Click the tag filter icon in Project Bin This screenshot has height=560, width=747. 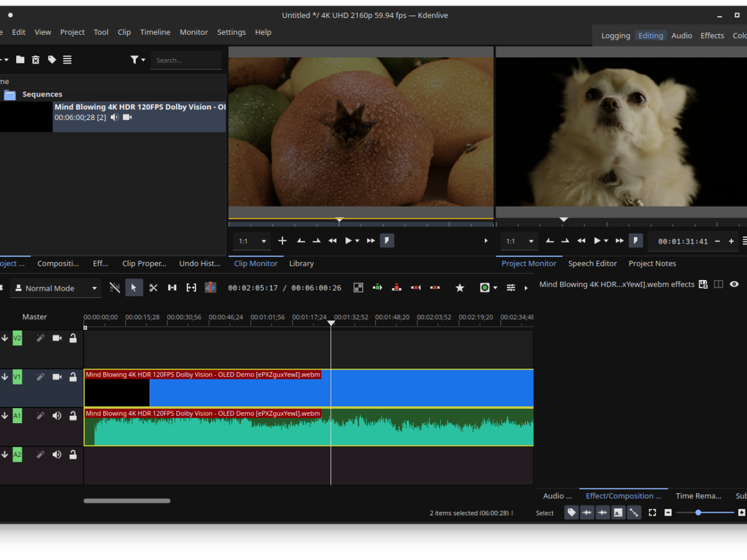[52, 60]
